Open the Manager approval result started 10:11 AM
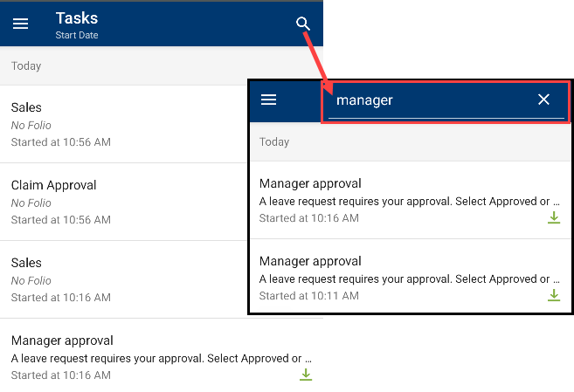The width and height of the screenshot is (574, 392). coord(410,277)
